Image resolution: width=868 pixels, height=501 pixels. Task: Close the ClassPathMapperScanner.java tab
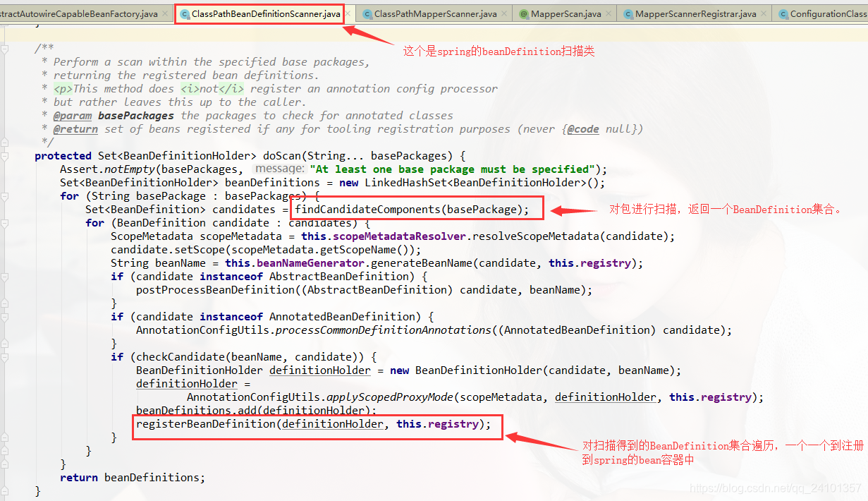[x=503, y=14]
